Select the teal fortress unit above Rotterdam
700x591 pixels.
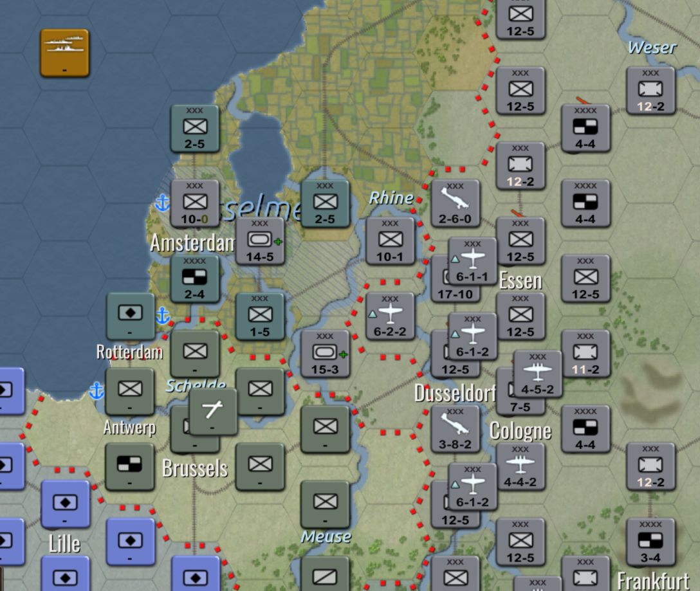(x=131, y=316)
